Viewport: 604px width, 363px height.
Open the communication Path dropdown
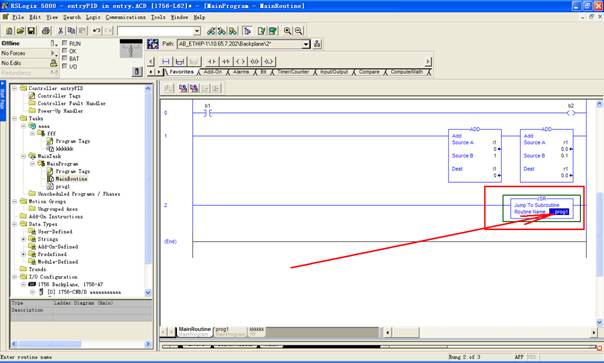click(306, 44)
